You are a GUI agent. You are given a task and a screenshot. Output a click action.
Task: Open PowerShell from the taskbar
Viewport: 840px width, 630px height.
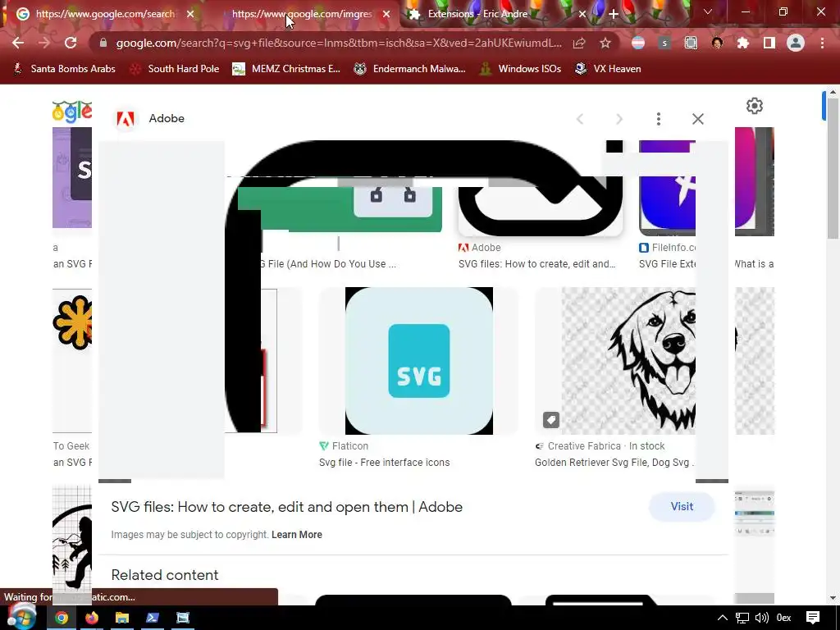pyautogui.click(x=153, y=619)
